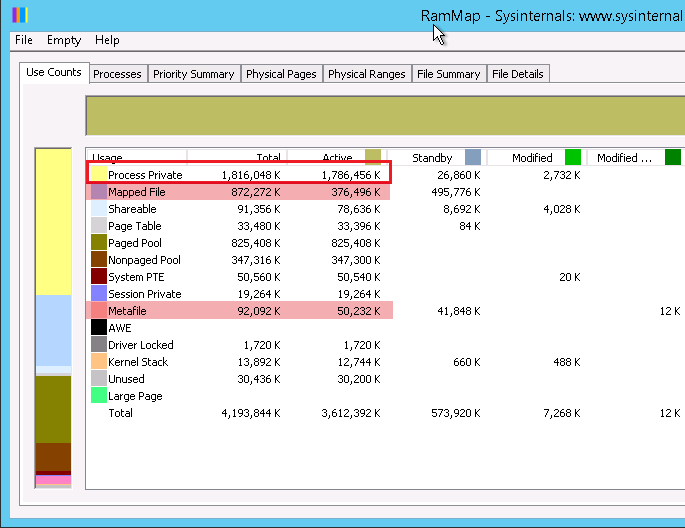
Task: Select the System PTE row label
Action: 136,277
